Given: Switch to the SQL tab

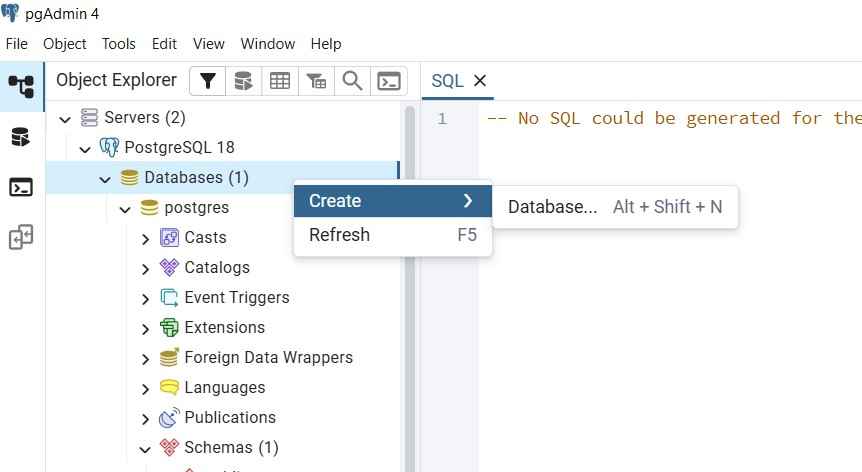Looking at the screenshot, I should (x=447, y=81).
